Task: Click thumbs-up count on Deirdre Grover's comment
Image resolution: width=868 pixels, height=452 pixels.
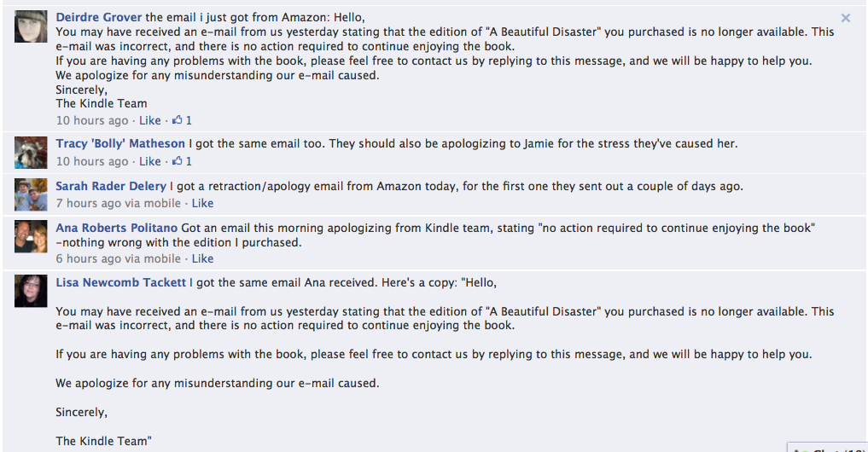Action: (182, 120)
